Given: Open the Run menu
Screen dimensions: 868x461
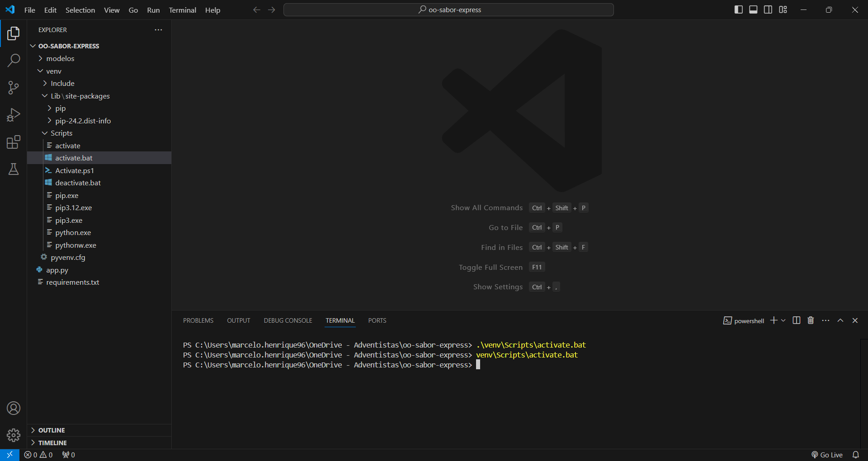Looking at the screenshot, I should [153, 10].
